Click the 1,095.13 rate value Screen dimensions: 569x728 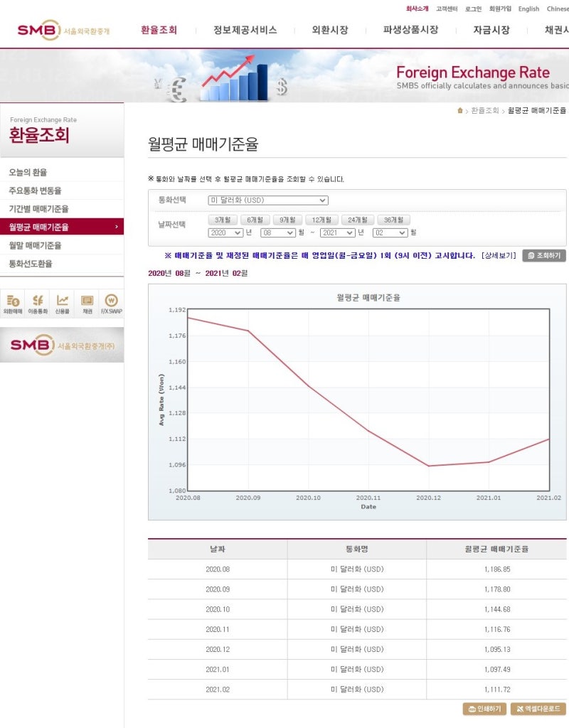(x=497, y=650)
